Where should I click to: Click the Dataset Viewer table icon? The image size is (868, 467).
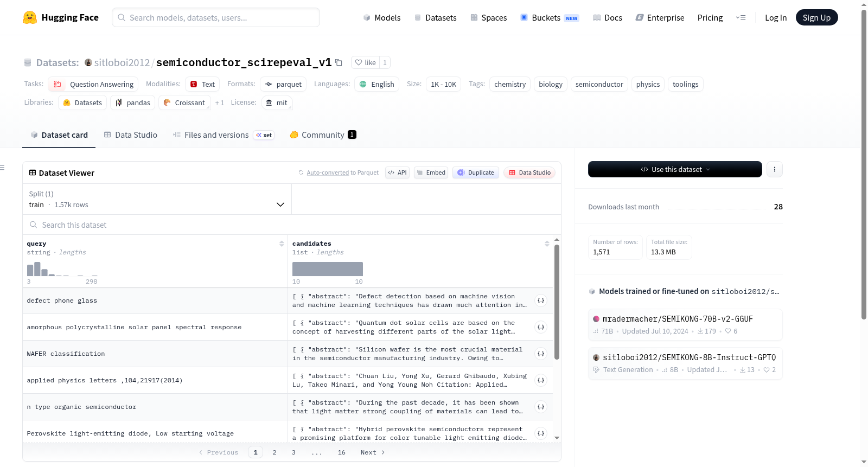(33, 172)
